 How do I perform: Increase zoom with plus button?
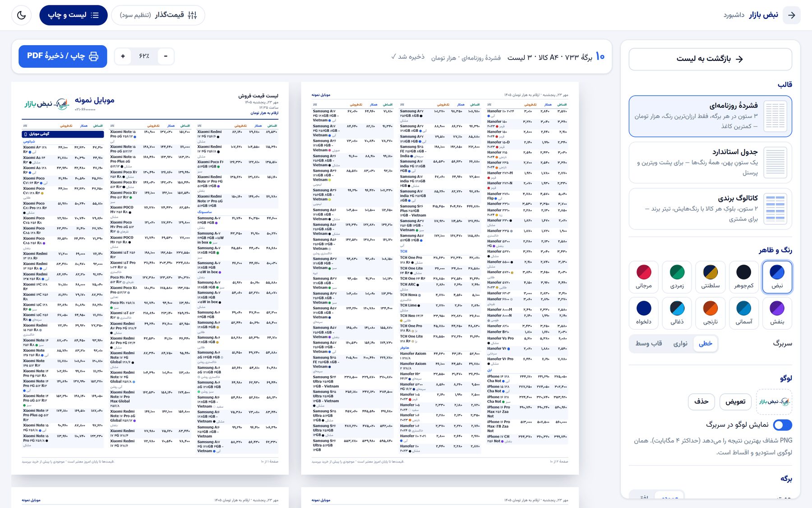click(x=123, y=56)
